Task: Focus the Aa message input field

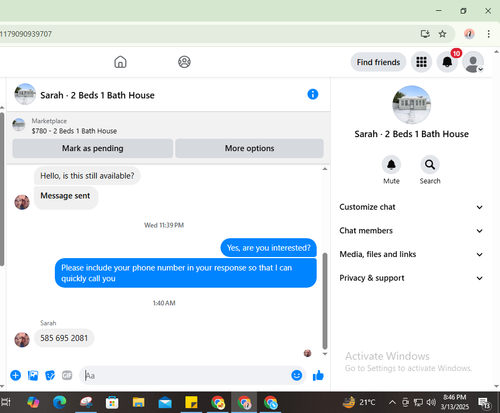Action: (x=187, y=376)
